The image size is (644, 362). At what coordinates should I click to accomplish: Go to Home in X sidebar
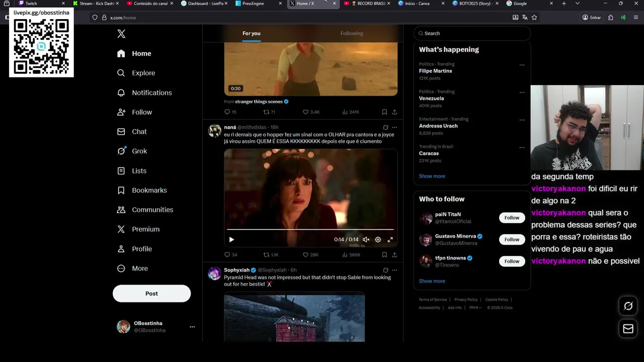(x=134, y=53)
